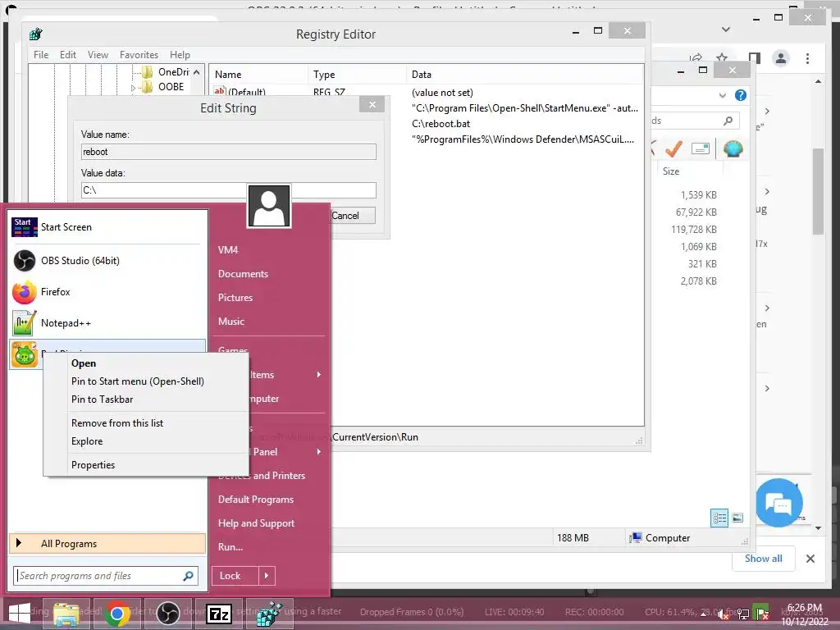
Task: Open OBS Studio from taskbar
Action: coord(167,614)
